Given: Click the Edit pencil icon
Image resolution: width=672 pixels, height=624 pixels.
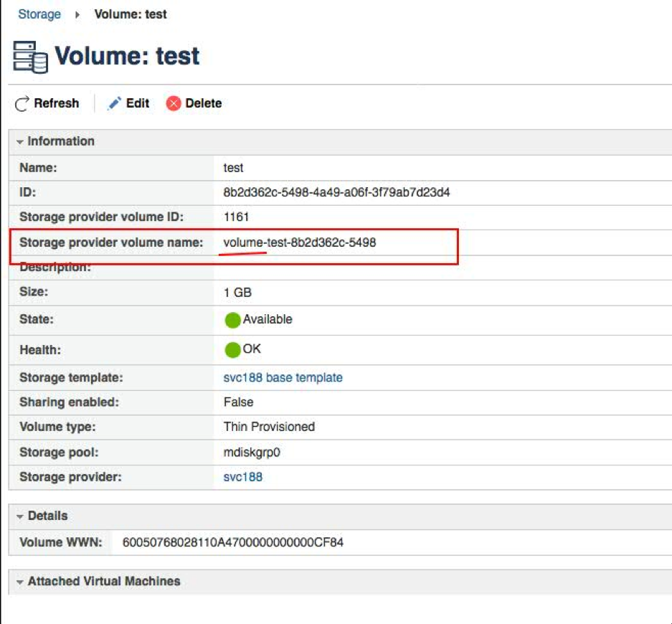Looking at the screenshot, I should pyautogui.click(x=114, y=104).
